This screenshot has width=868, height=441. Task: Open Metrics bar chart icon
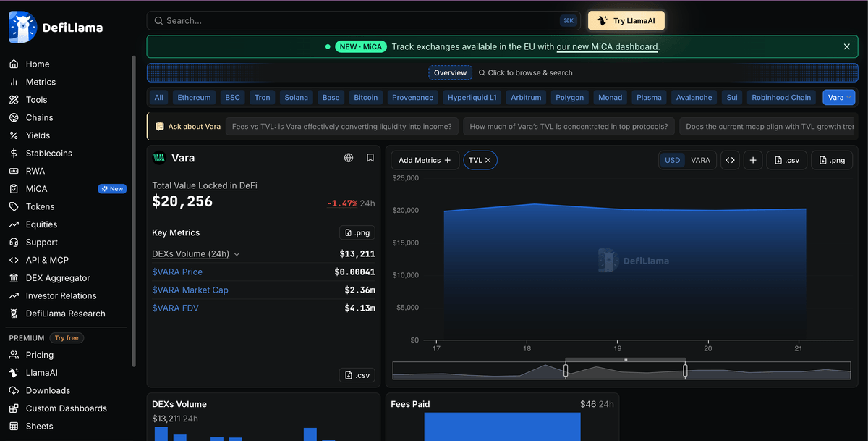click(x=14, y=82)
